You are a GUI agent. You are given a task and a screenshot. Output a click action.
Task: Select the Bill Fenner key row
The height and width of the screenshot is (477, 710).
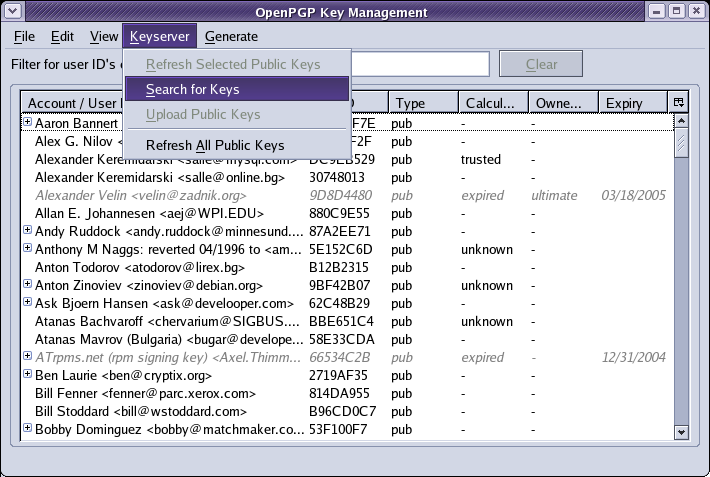pyautogui.click(x=347, y=394)
